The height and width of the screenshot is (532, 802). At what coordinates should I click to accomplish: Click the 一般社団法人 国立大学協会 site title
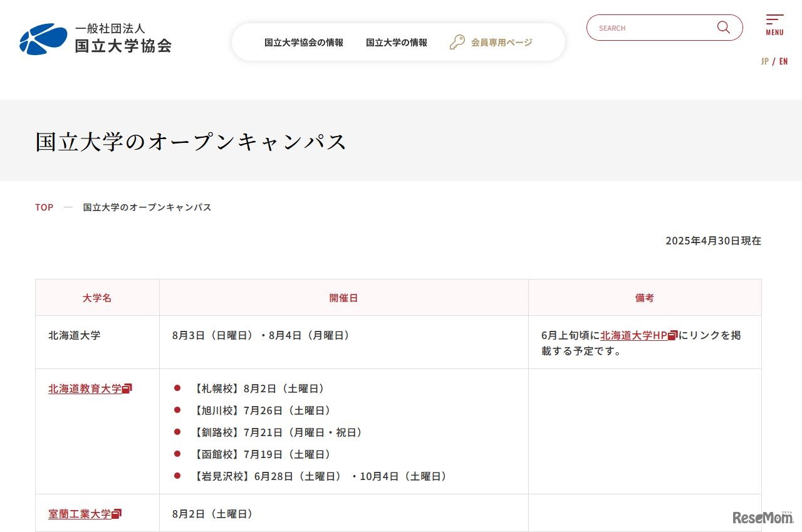[x=123, y=39]
